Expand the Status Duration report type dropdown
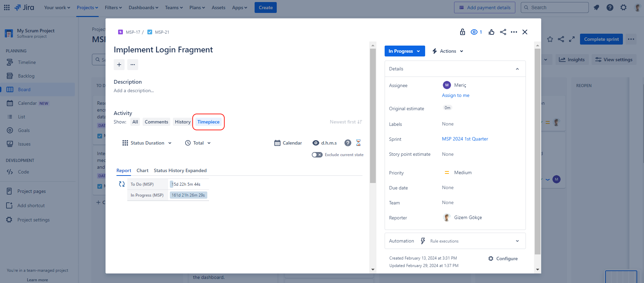 [x=147, y=143]
